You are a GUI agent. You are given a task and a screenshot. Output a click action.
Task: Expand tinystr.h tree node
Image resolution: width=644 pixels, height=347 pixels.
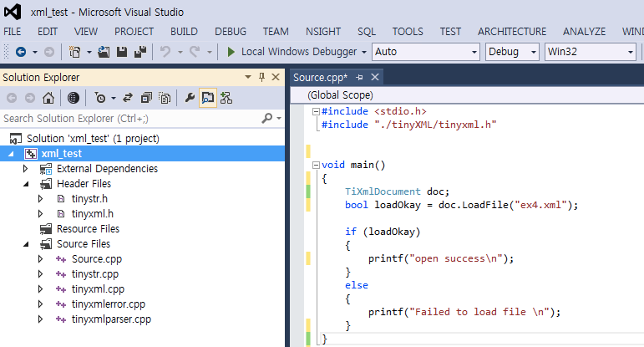pyautogui.click(x=40, y=198)
